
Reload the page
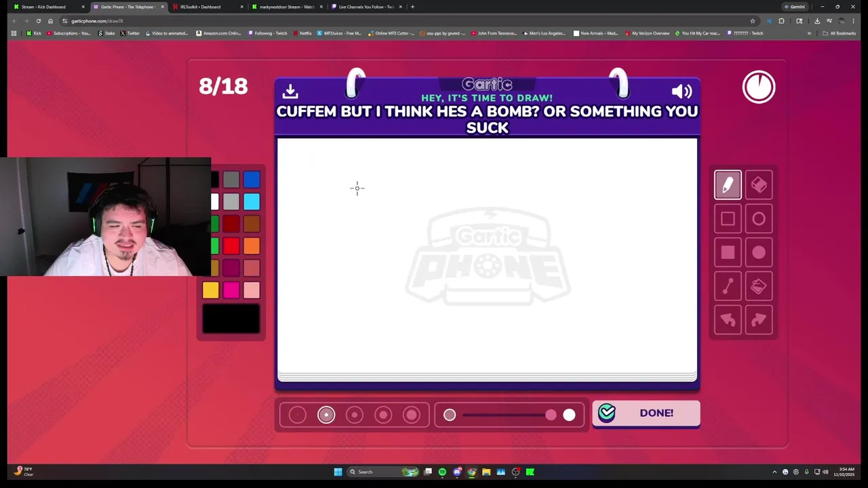pos(39,21)
